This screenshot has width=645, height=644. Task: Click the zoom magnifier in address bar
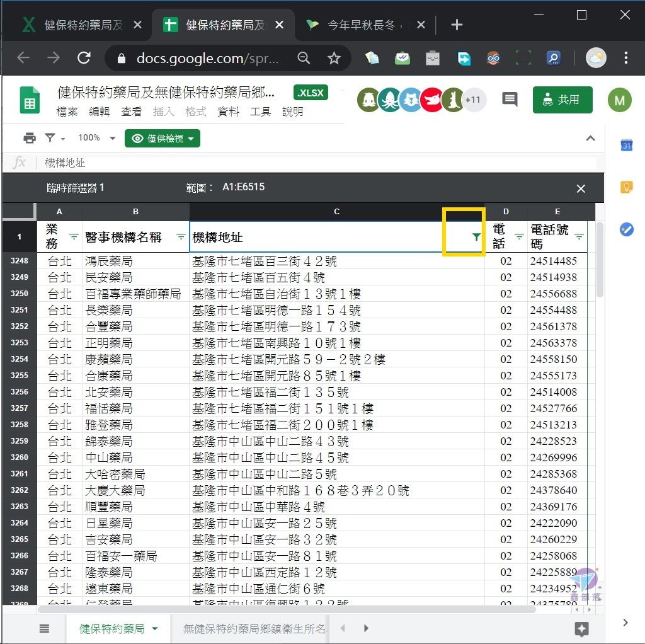(304, 59)
